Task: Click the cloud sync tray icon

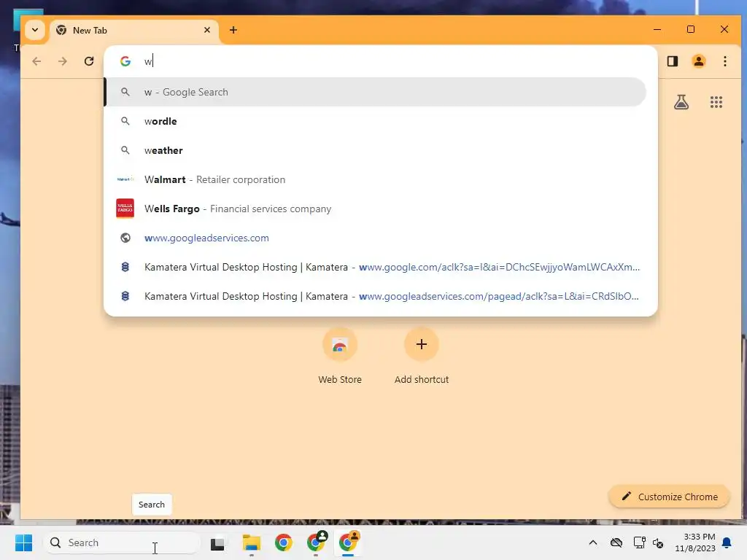Action: point(616,542)
